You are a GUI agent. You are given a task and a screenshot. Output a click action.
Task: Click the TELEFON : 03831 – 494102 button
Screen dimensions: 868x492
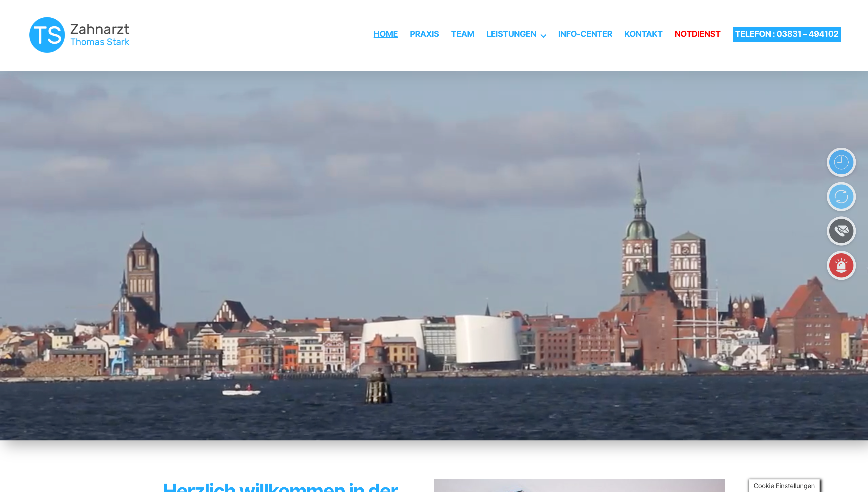[786, 34]
